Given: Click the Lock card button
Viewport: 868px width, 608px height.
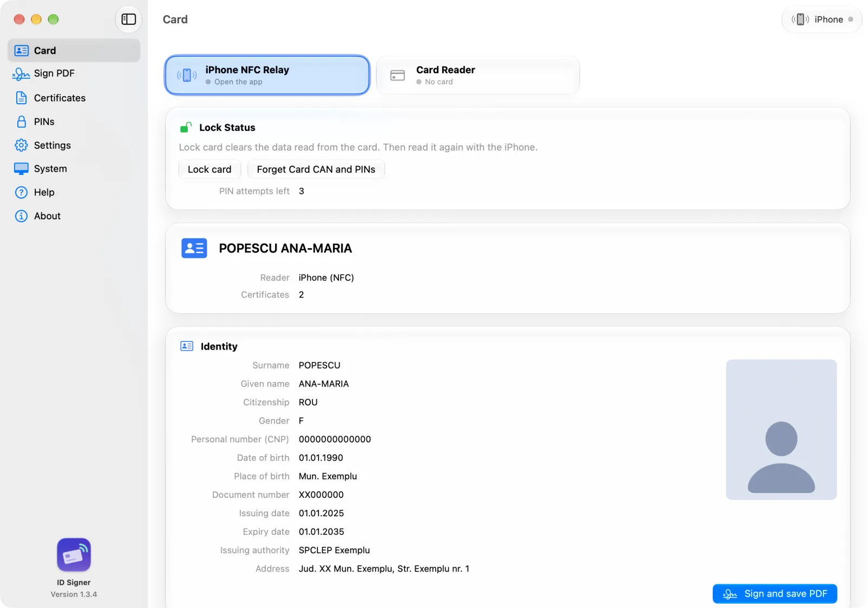Looking at the screenshot, I should click(209, 169).
